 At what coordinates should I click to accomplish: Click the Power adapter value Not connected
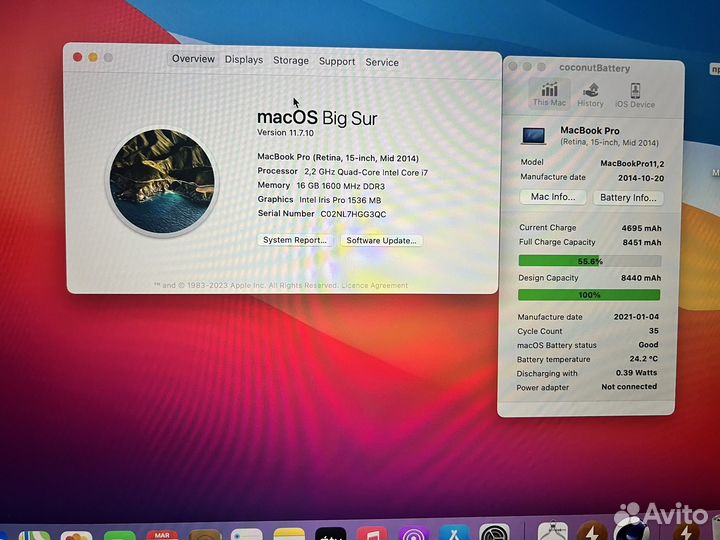pos(629,387)
